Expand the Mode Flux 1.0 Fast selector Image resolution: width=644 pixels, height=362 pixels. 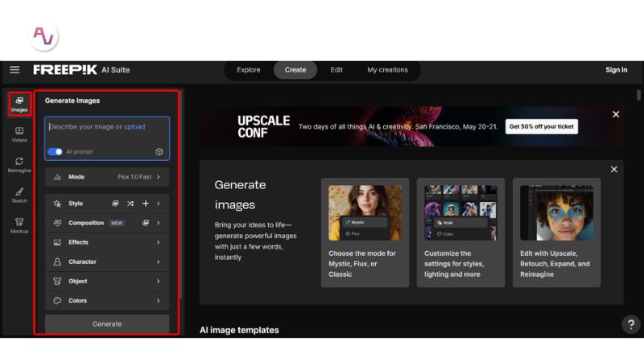[x=107, y=177]
